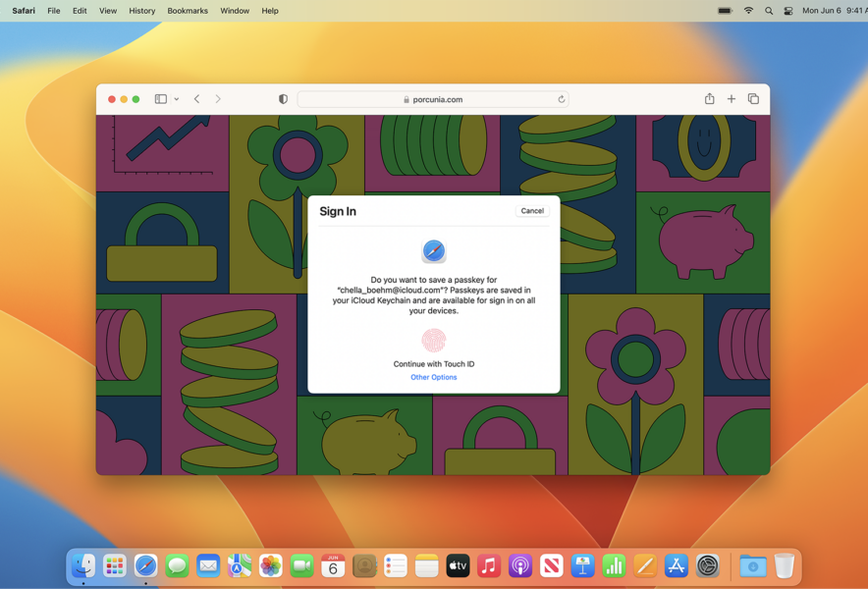
Task: Open Pages from the Dock
Action: (x=645, y=565)
